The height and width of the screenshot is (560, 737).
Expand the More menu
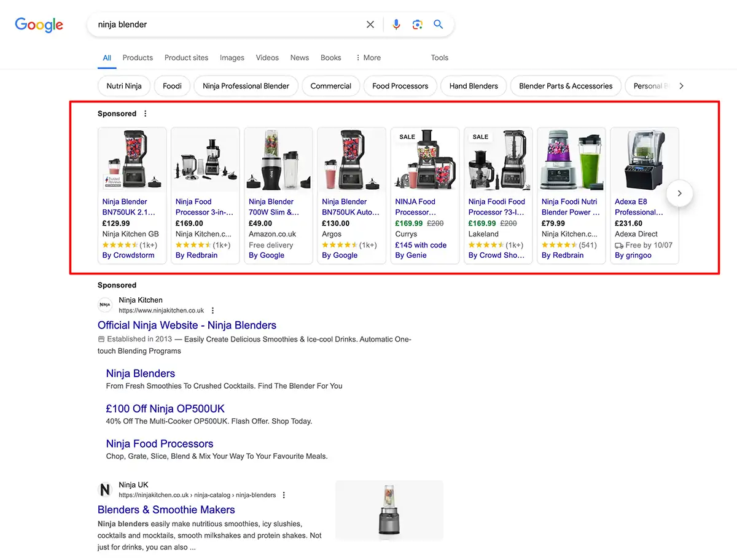tap(368, 58)
